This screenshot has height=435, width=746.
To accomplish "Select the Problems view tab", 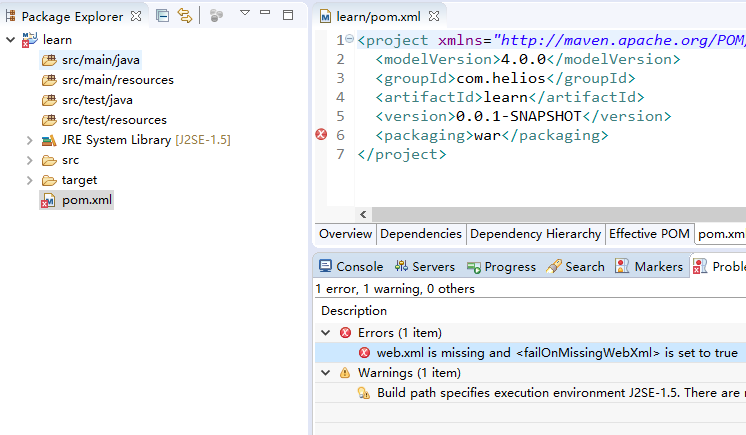I will [x=719, y=267].
